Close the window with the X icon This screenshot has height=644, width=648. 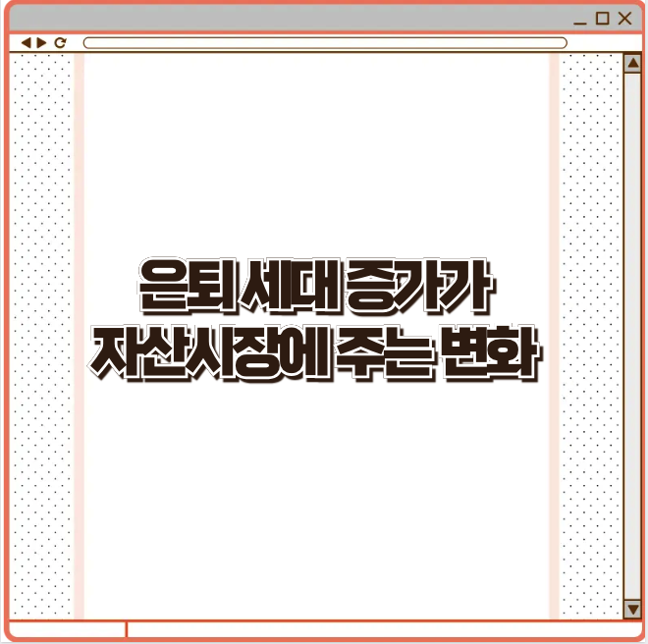[624, 19]
